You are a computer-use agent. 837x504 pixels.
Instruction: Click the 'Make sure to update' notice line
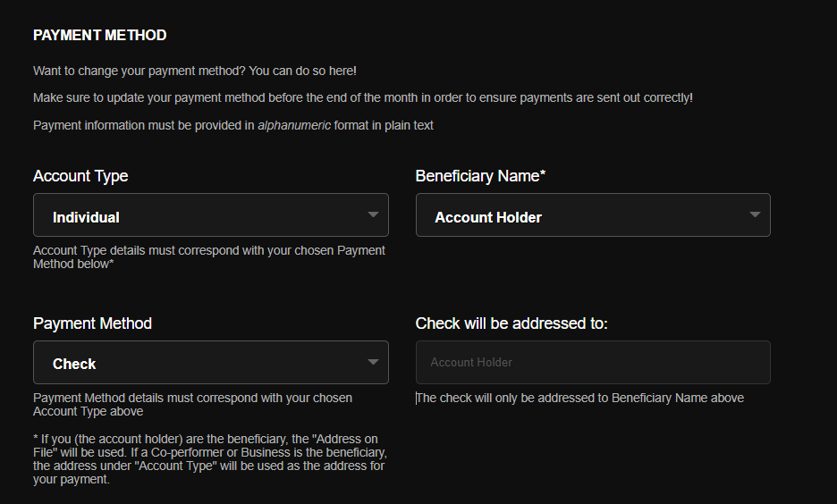click(x=363, y=98)
